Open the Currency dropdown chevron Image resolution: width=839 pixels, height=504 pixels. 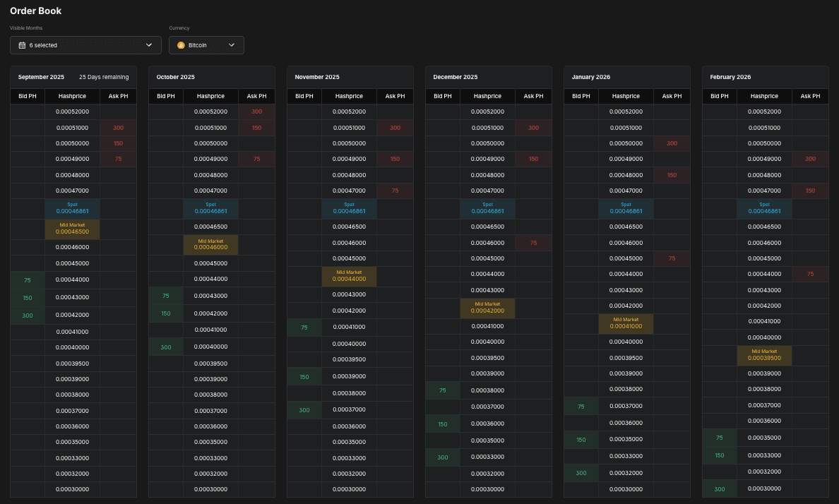pyautogui.click(x=232, y=45)
